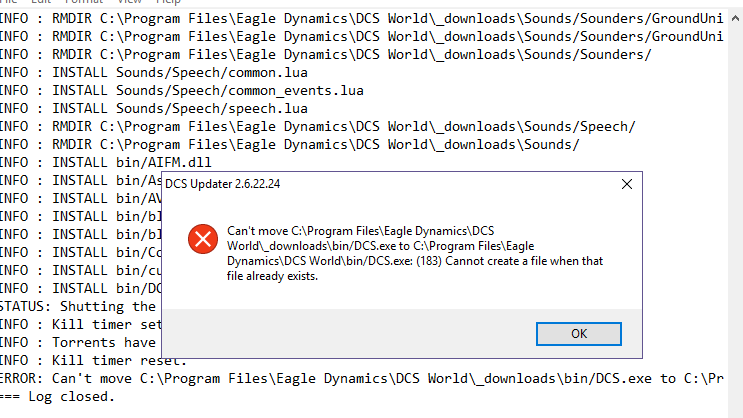Click the Kill timer reset line
The height and width of the screenshot is (418, 743).
click(93, 361)
